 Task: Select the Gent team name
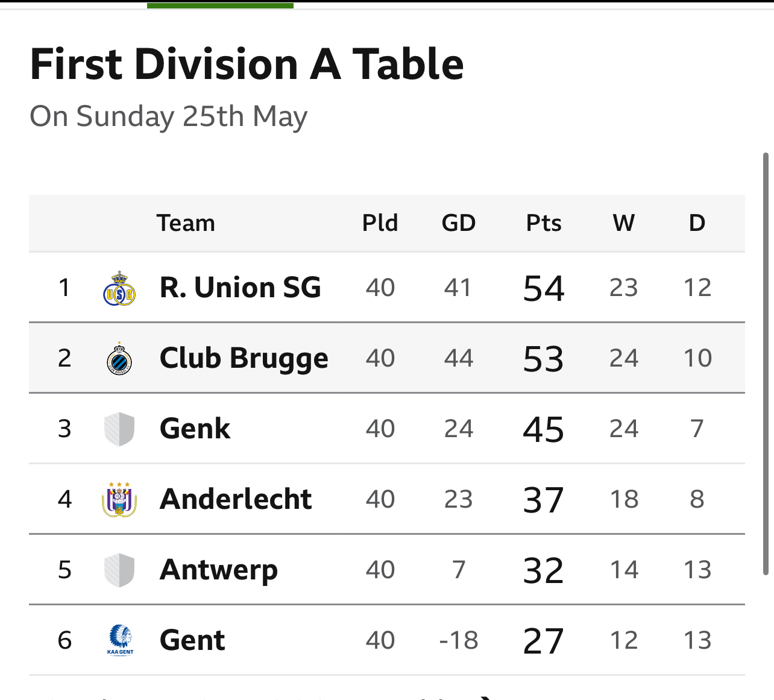pyautogui.click(x=192, y=640)
